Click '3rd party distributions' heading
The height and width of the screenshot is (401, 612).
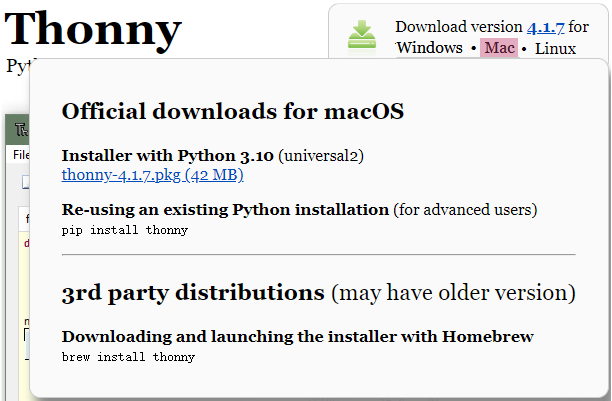coord(193,293)
